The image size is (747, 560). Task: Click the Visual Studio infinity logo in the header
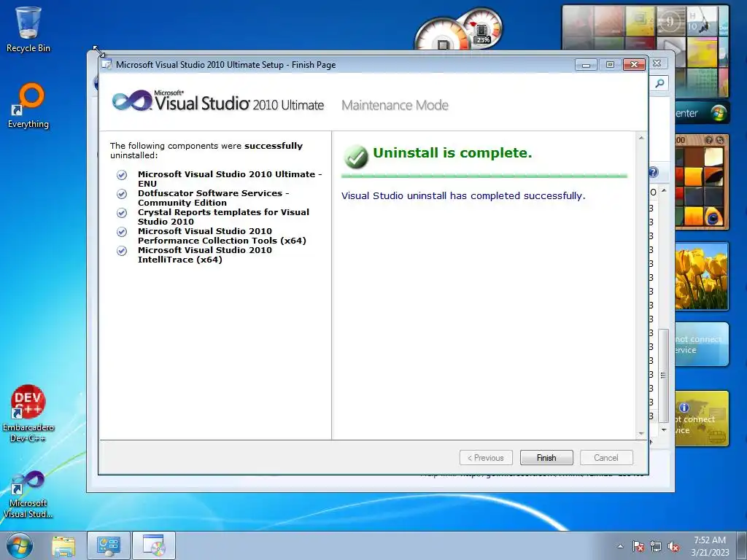(x=132, y=101)
